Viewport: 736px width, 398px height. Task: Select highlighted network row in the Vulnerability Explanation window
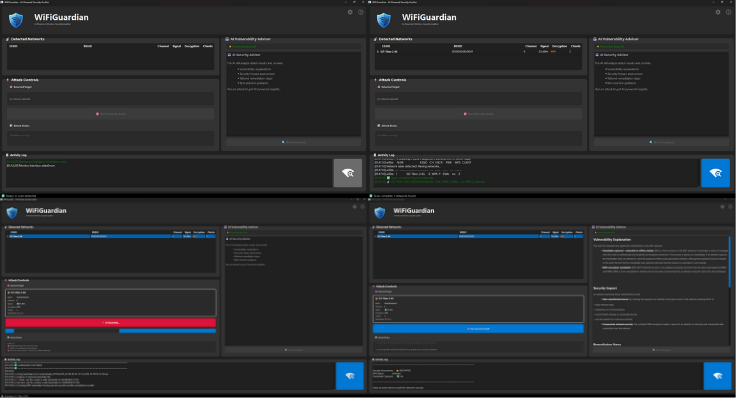[x=478, y=236]
